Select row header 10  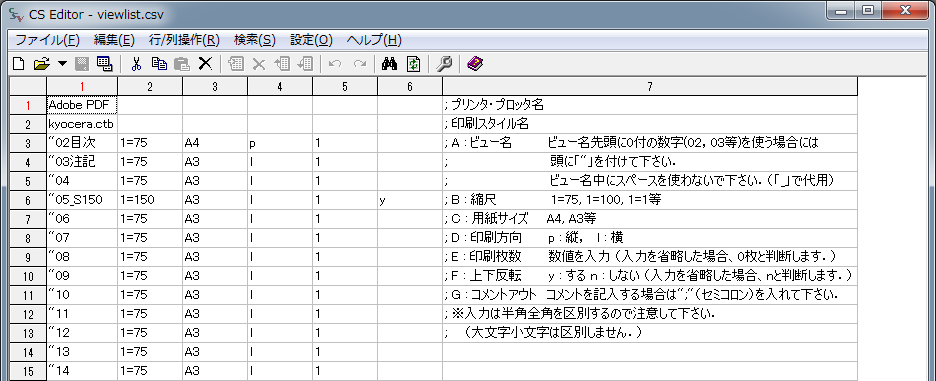point(28,276)
